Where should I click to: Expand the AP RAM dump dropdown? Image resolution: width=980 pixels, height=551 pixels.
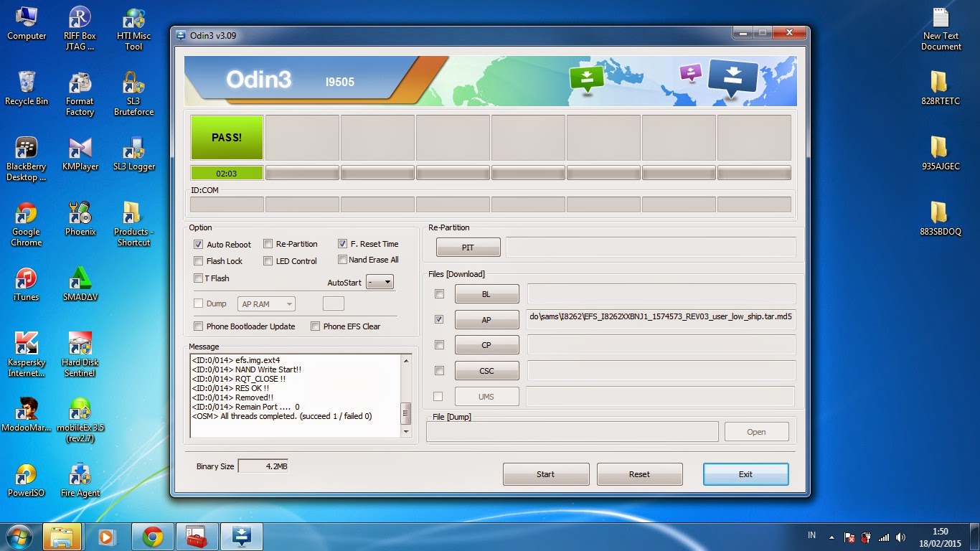click(x=265, y=304)
